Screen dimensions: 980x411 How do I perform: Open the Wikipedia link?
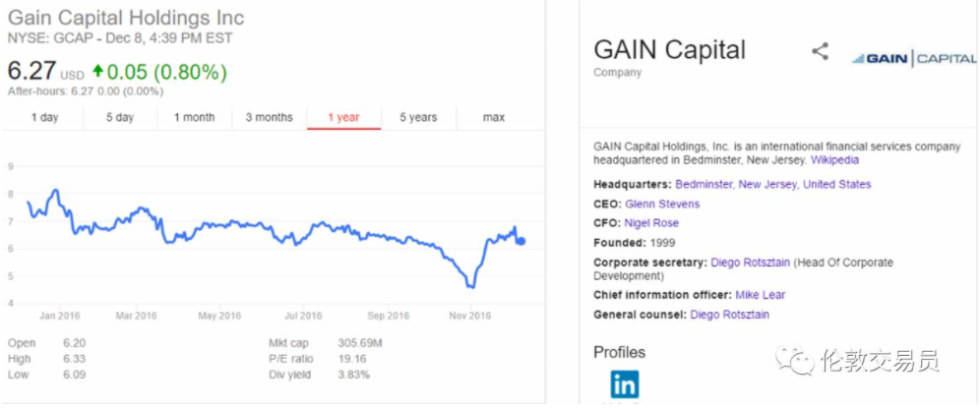tap(834, 160)
